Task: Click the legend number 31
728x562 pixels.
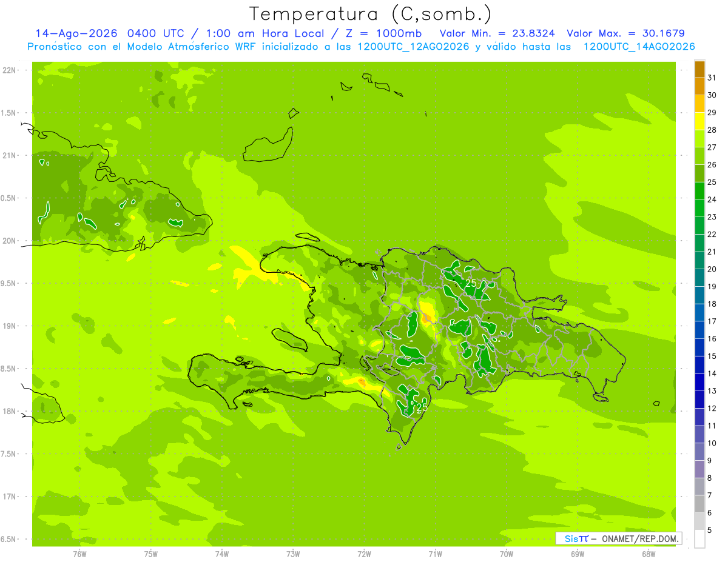Action: pyautogui.click(x=712, y=78)
